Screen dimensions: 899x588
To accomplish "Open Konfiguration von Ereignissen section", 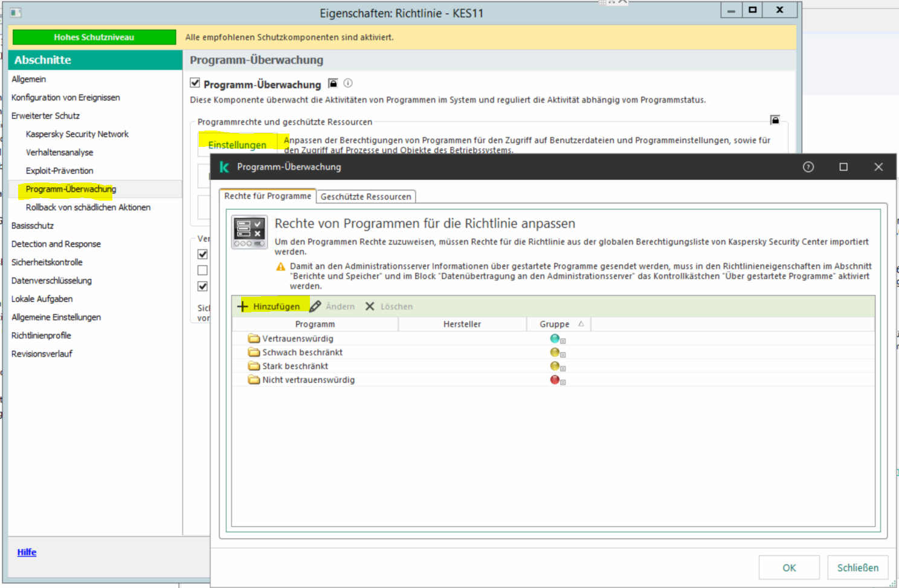I will coord(65,97).
